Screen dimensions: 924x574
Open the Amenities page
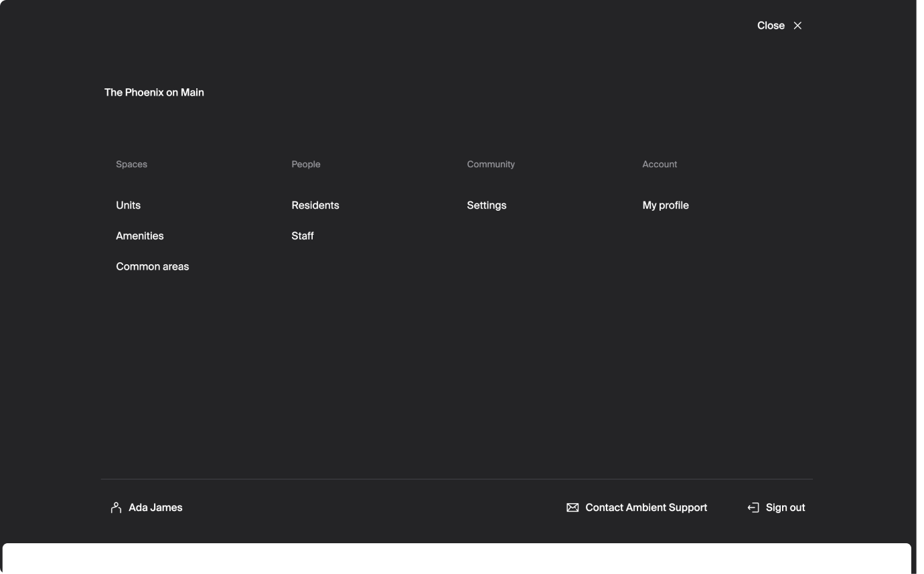click(140, 235)
